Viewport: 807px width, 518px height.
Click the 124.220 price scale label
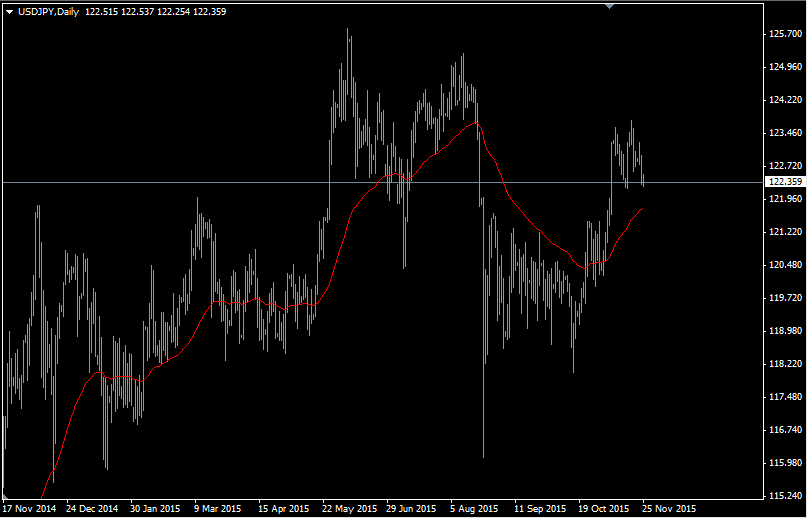784,99
